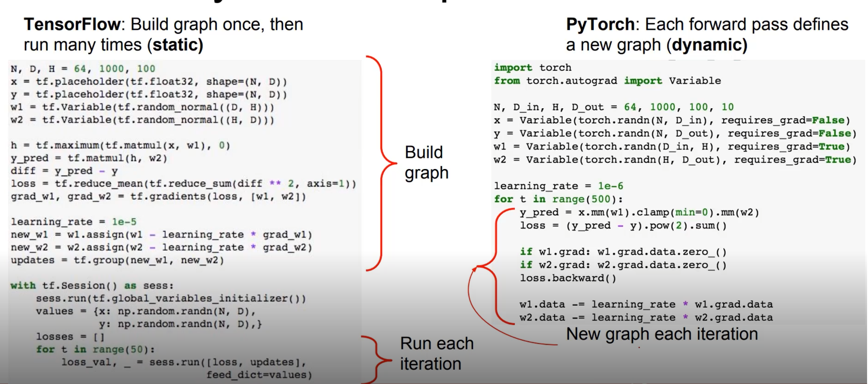
Task: Click the "w2 = Variable(torch.randn(H, D_out)" line
Action: point(675,160)
